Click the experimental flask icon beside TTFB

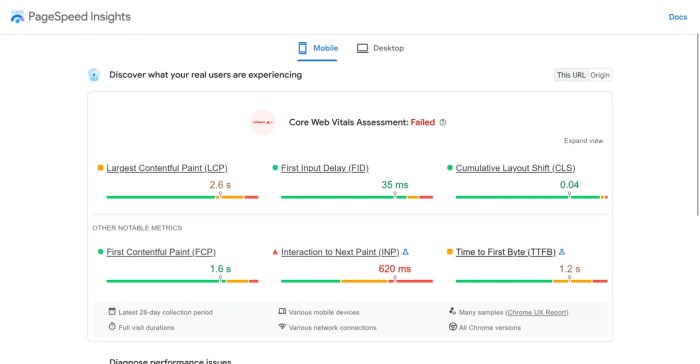(x=562, y=252)
